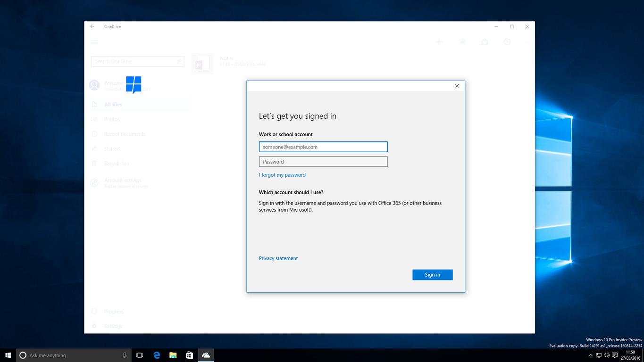Open the 'I forgot my password' link
The image size is (644, 362).
[x=282, y=175]
